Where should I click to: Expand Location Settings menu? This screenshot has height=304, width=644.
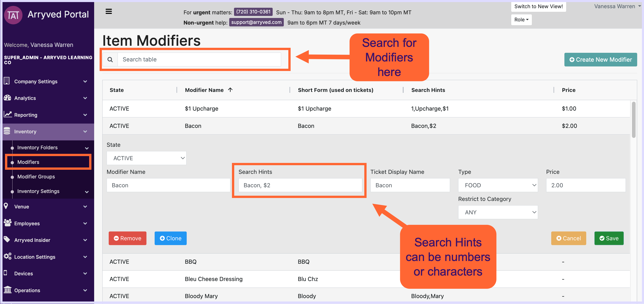point(85,257)
